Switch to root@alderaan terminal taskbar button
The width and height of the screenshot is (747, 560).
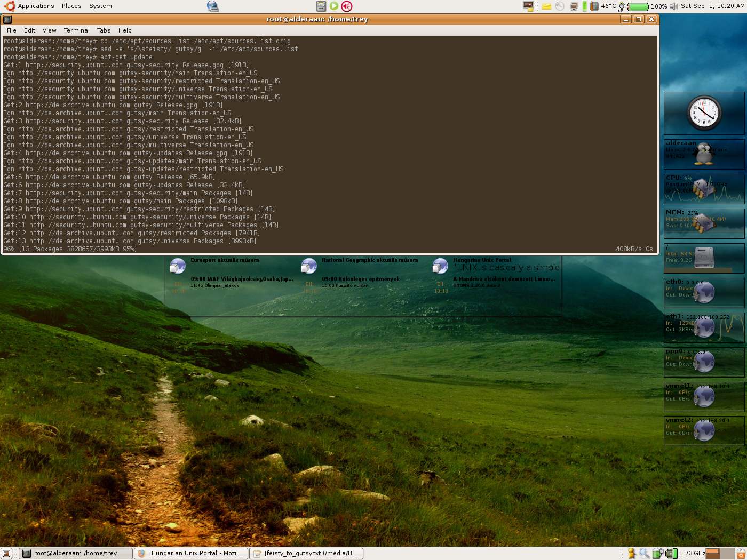[75, 554]
